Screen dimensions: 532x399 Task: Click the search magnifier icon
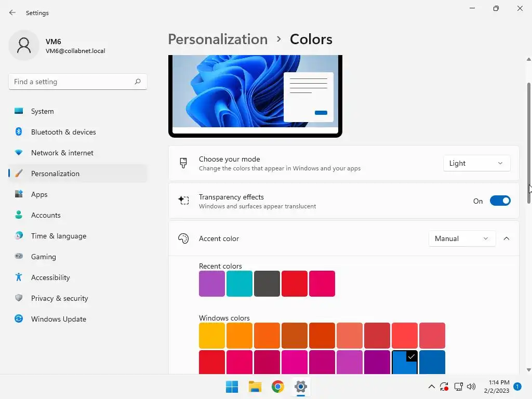137,82
